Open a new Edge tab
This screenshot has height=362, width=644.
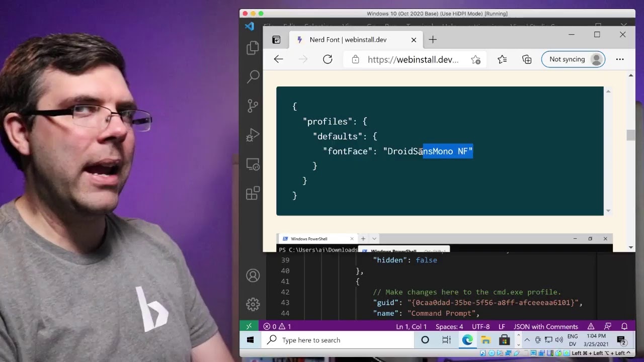coord(433,40)
